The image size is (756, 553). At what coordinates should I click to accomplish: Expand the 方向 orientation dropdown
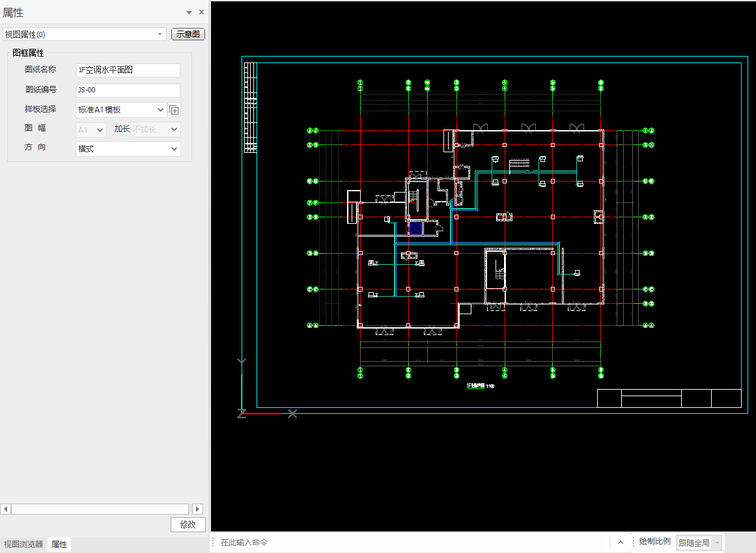(x=174, y=149)
